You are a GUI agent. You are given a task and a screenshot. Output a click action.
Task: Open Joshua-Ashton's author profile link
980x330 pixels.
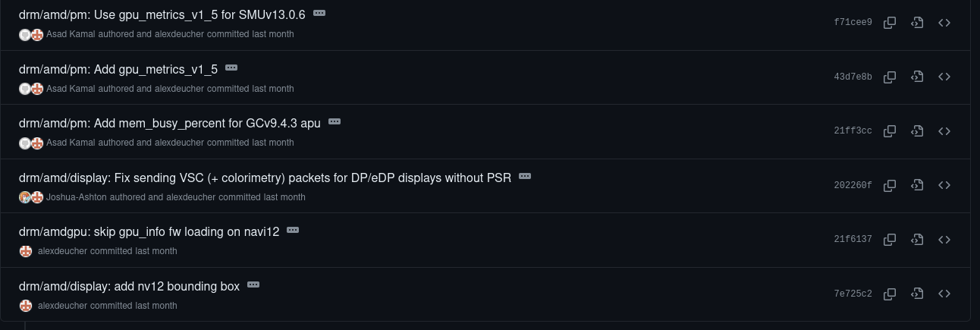pyautogui.click(x=77, y=197)
